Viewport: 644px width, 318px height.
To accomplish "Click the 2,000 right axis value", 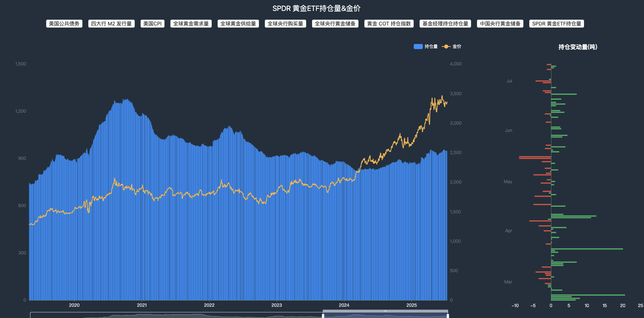I will pyautogui.click(x=456, y=182).
